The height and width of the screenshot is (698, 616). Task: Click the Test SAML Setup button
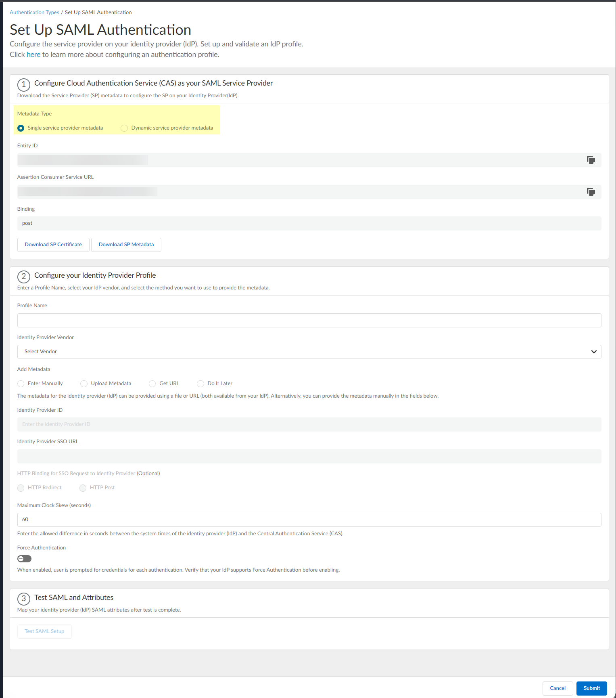[44, 631]
